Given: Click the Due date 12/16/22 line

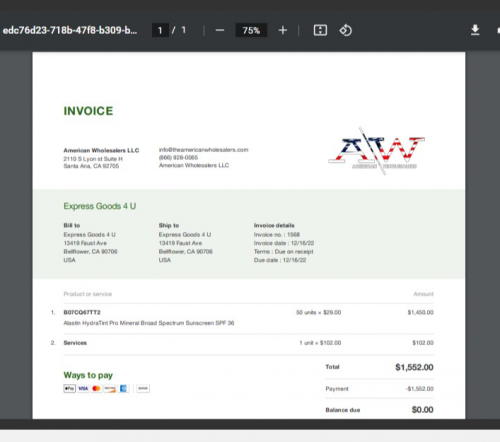Looking at the screenshot, I should click(x=280, y=260).
